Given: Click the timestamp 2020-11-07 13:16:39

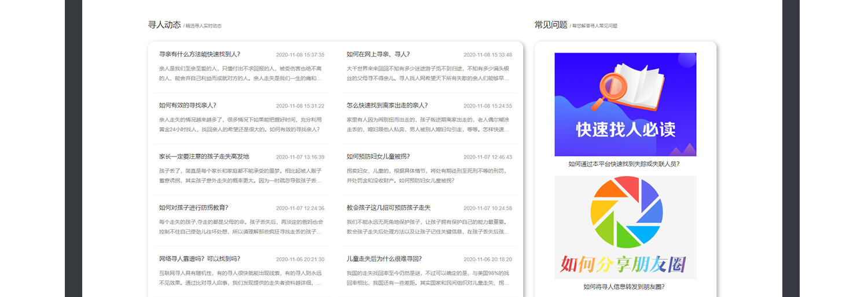Looking at the screenshot, I should (300, 157).
